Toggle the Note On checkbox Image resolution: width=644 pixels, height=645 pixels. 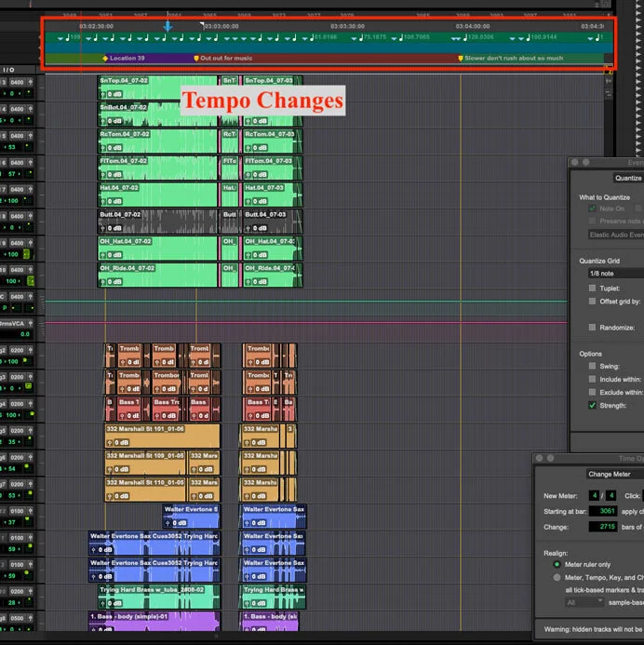coord(592,208)
